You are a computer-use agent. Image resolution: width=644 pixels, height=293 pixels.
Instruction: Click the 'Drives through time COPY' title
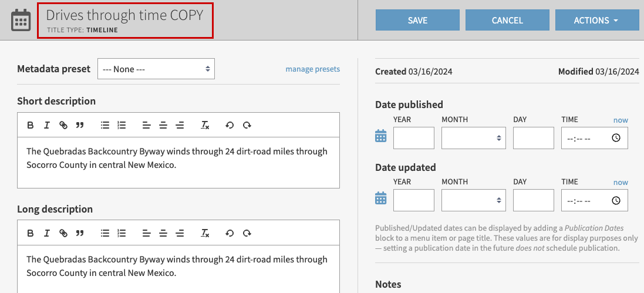[124, 15]
